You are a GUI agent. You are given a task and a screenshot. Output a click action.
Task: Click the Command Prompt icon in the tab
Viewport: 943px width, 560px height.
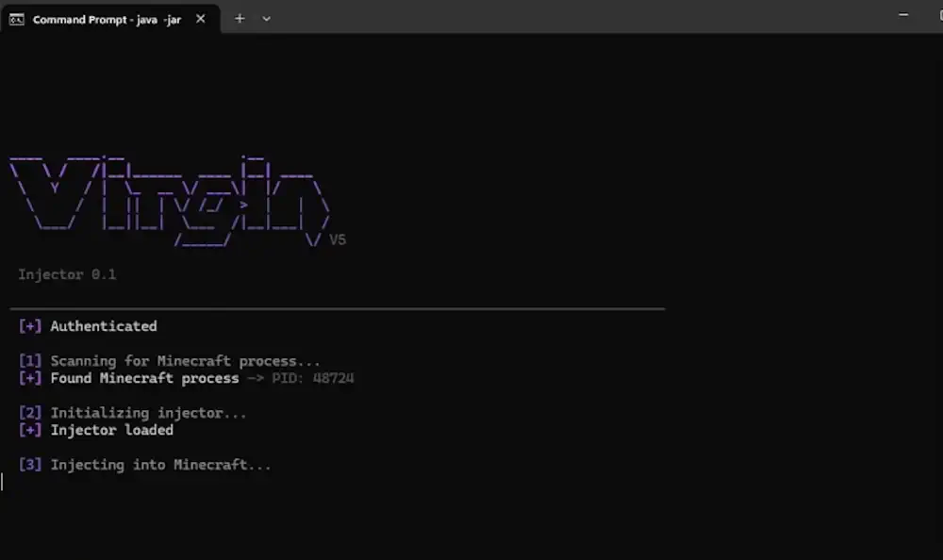point(17,19)
